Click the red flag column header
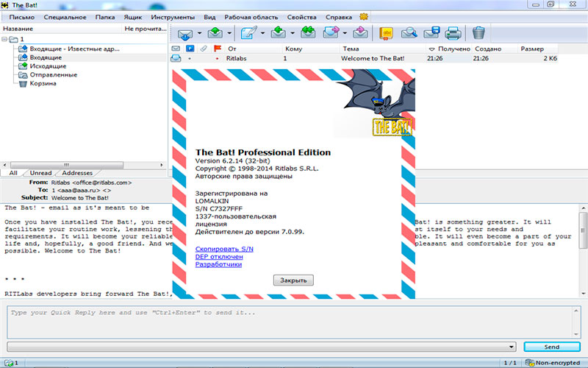Screen dimensions: 588x368 pos(218,49)
